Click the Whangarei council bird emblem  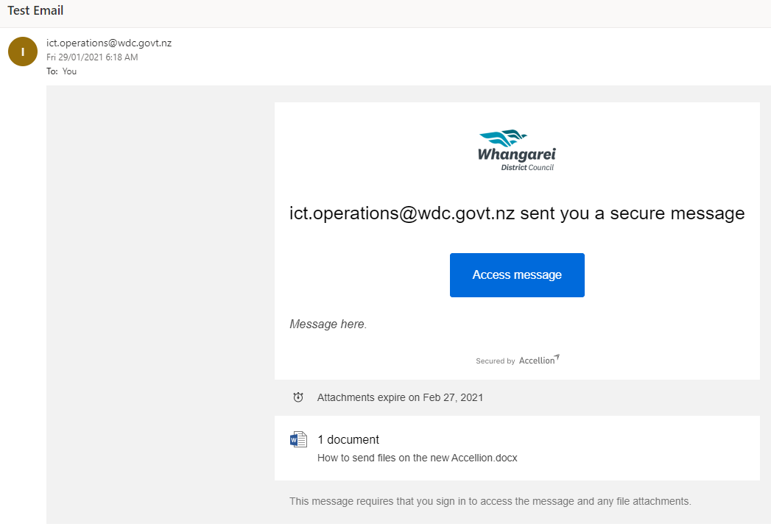(504, 138)
